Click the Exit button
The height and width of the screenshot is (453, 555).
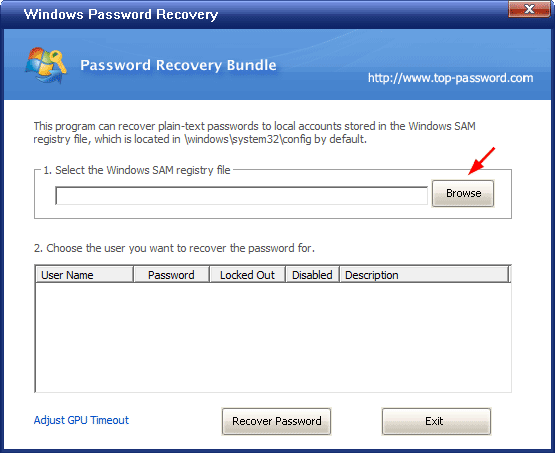click(436, 421)
